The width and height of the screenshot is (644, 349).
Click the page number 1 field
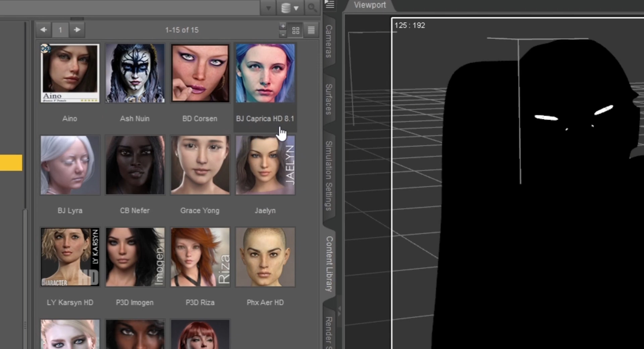[60, 30]
